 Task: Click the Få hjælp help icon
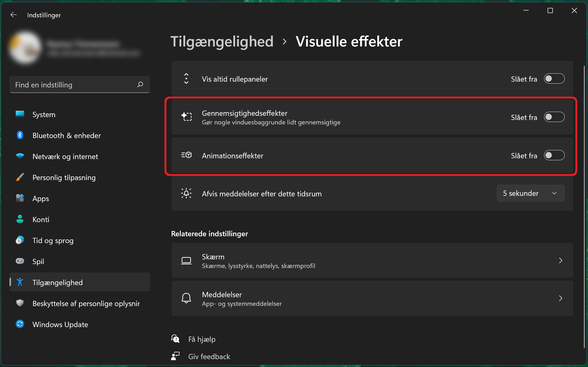pyautogui.click(x=175, y=339)
